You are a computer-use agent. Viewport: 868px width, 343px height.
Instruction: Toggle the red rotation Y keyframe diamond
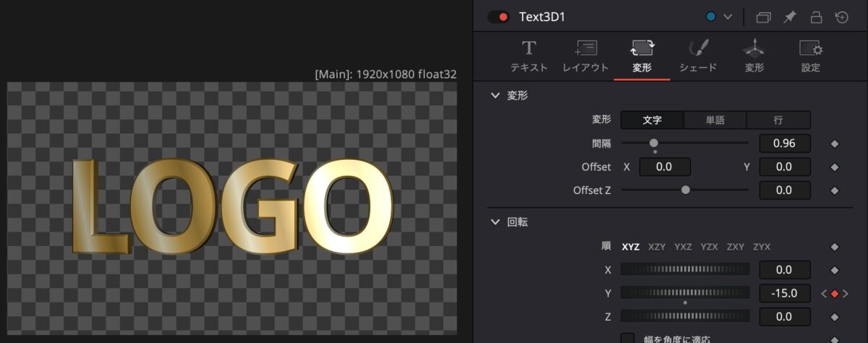(834, 294)
